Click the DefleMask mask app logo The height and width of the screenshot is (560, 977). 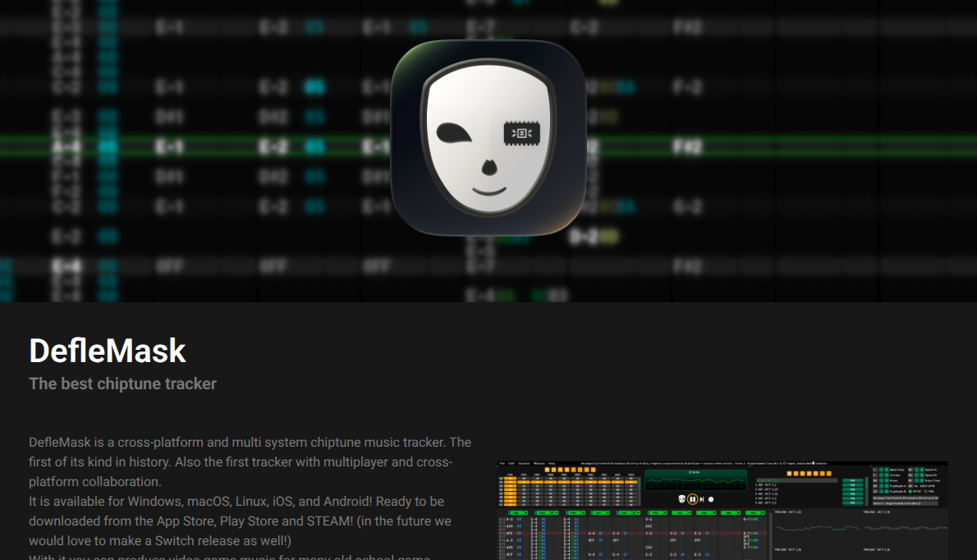(488, 138)
